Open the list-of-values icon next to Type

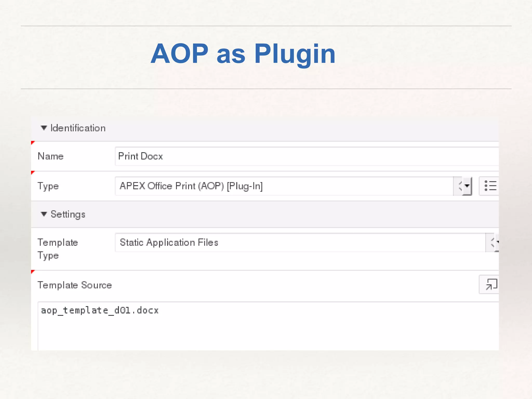(489, 186)
